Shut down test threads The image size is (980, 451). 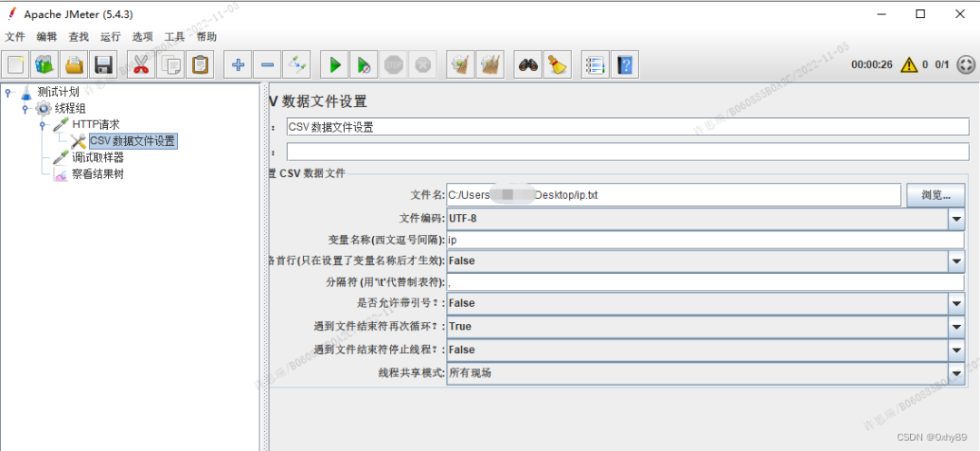click(423, 64)
